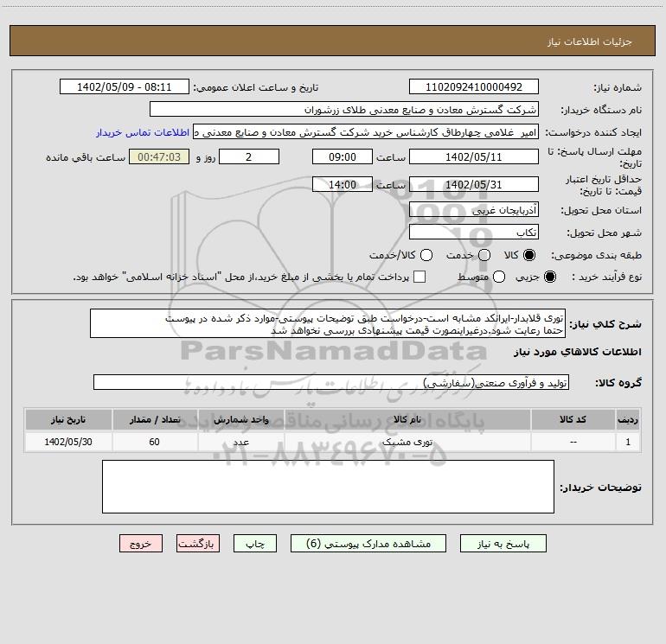666x644 pixels.
Task: Click the بازگشت back button
Action: pos(198,544)
